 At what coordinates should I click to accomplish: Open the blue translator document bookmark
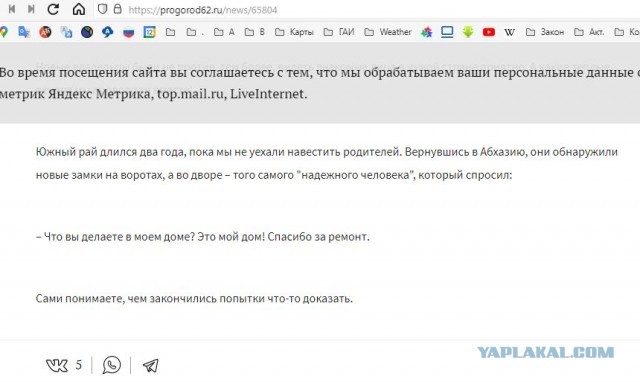coord(66,32)
